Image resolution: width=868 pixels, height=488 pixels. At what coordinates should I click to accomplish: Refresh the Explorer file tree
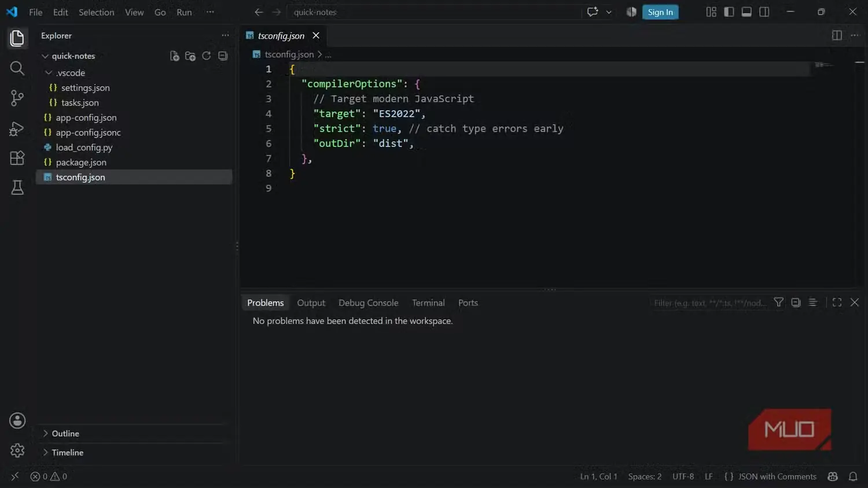(207, 56)
